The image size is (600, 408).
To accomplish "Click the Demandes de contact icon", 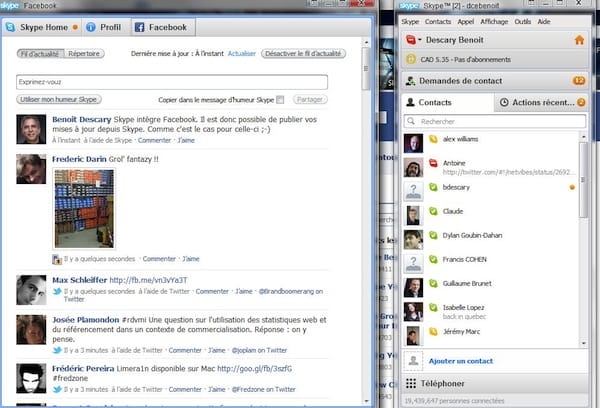I will 411,80.
